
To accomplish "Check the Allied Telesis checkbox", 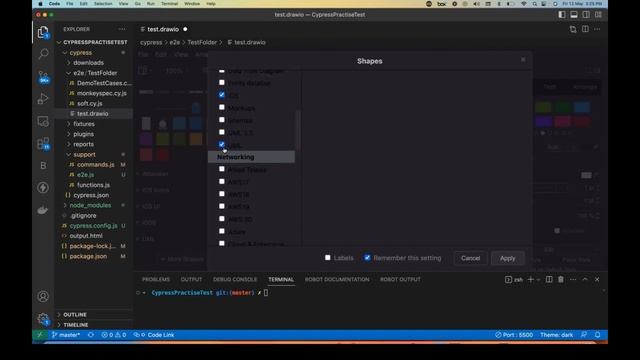I will coord(222,169).
